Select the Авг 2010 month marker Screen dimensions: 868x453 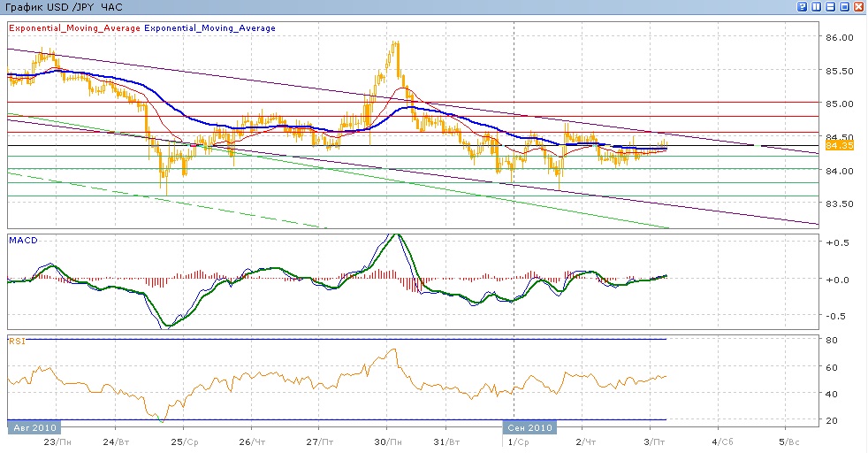coord(34,427)
